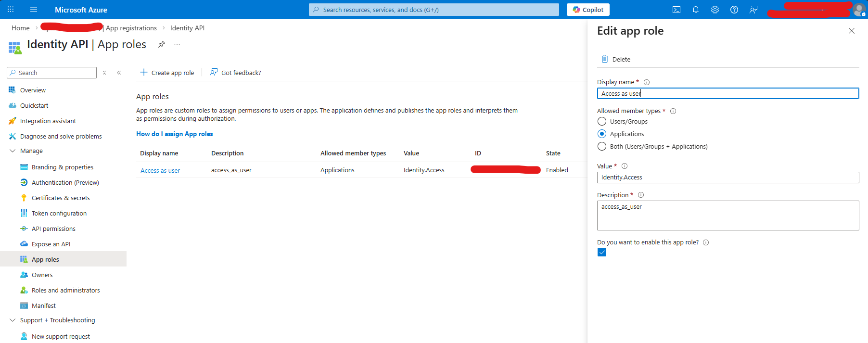Viewport: 868px width, 343px height.
Task: Show info tooltip for Display name
Action: (x=647, y=82)
